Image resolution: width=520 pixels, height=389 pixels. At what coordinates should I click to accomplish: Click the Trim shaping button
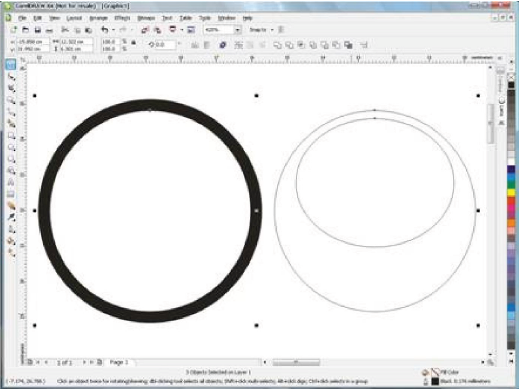pyautogui.click(x=289, y=45)
